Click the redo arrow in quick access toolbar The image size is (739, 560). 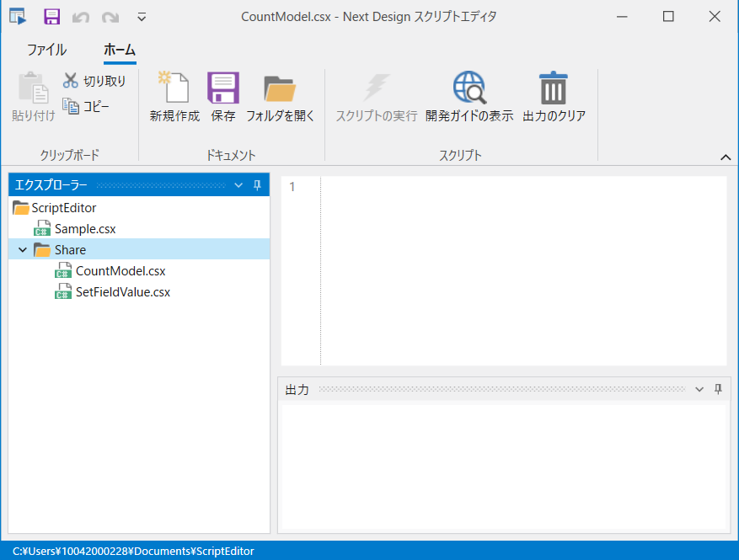point(110,18)
